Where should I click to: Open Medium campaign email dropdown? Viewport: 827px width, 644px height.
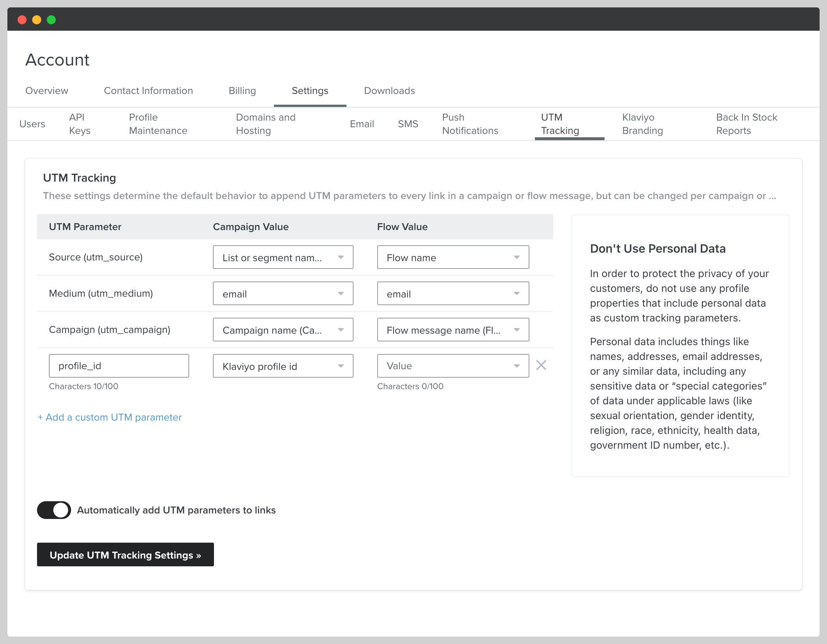pos(282,294)
